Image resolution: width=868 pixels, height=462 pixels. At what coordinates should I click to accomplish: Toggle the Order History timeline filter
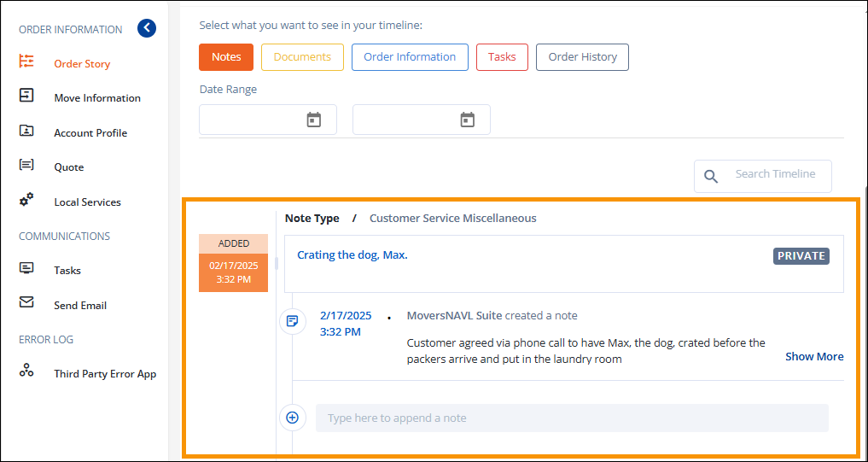pyautogui.click(x=582, y=57)
